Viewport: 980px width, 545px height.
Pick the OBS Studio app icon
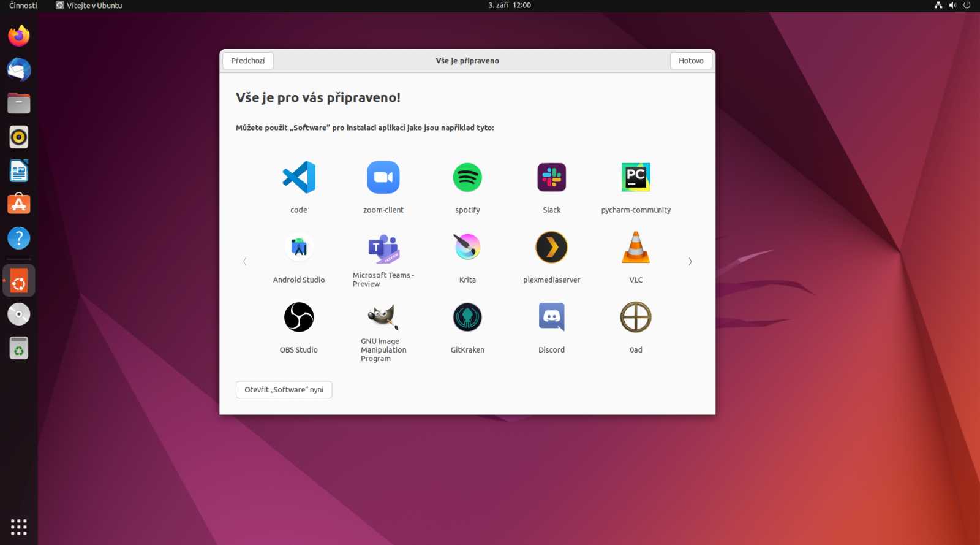(x=299, y=317)
